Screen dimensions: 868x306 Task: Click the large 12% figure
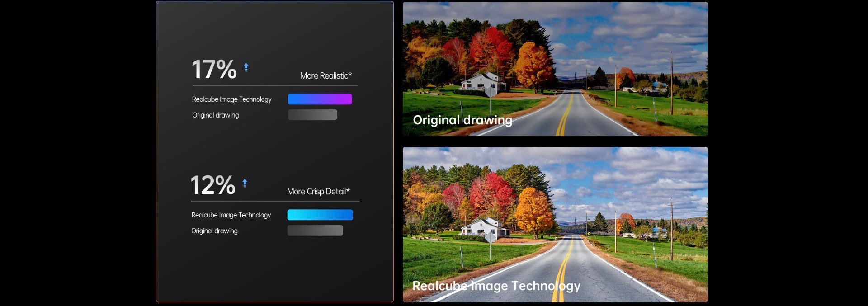(x=213, y=185)
